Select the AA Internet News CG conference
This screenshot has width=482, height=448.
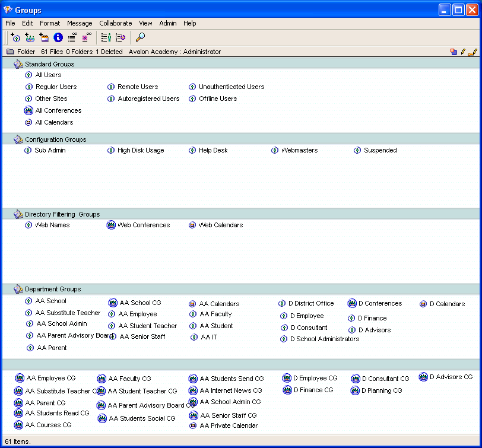(230, 391)
